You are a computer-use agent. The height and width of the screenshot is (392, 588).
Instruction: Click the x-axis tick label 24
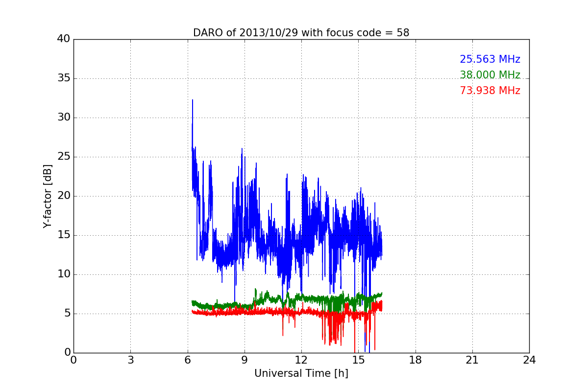point(529,360)
